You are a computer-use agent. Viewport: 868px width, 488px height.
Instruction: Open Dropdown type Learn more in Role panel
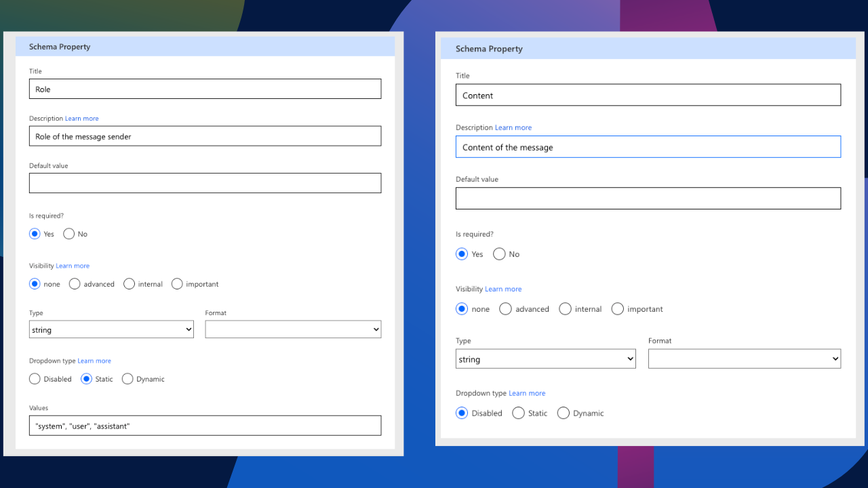pyautogui.click(x=94, y=361)
